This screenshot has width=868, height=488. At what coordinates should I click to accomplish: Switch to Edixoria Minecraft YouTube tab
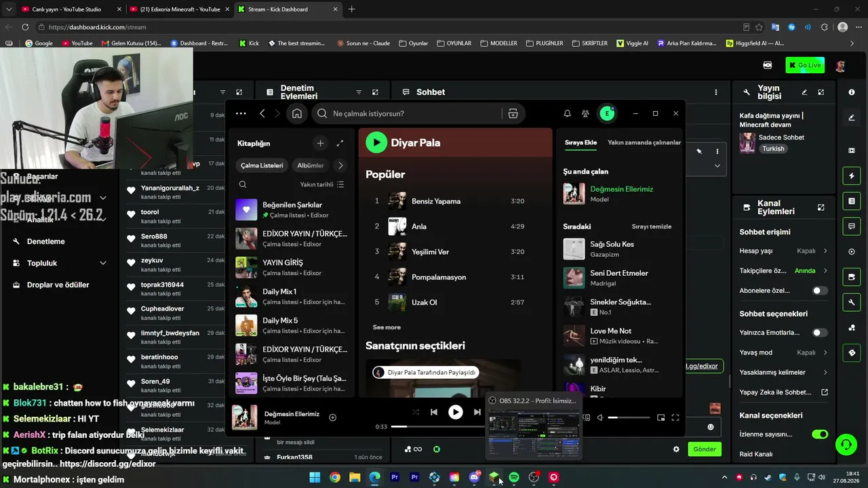coord(180,9)
